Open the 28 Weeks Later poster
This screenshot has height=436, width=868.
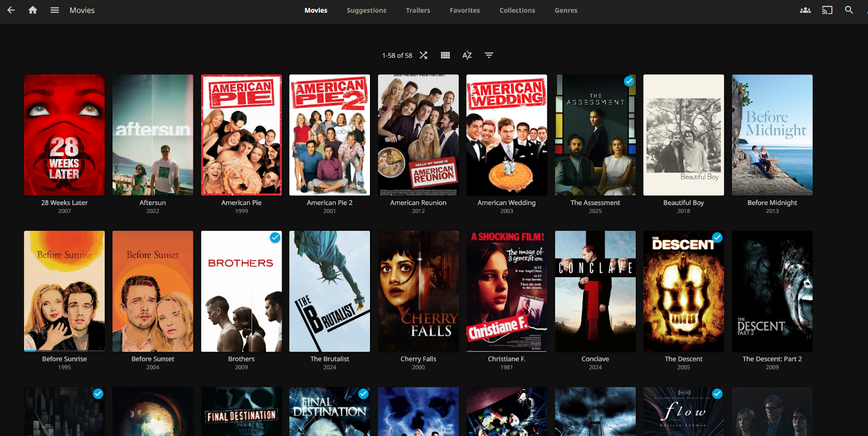(65, 135)
